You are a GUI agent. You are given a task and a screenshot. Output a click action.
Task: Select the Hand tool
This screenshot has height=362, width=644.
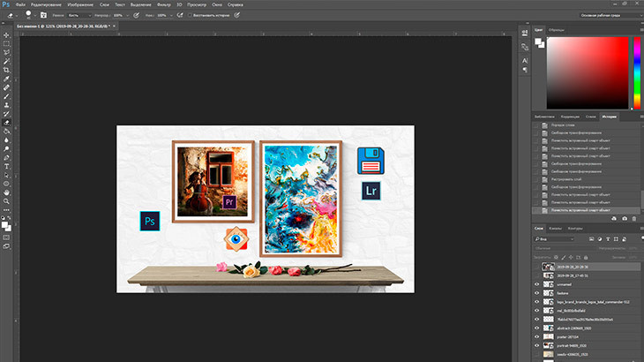(x=6, y=192)
